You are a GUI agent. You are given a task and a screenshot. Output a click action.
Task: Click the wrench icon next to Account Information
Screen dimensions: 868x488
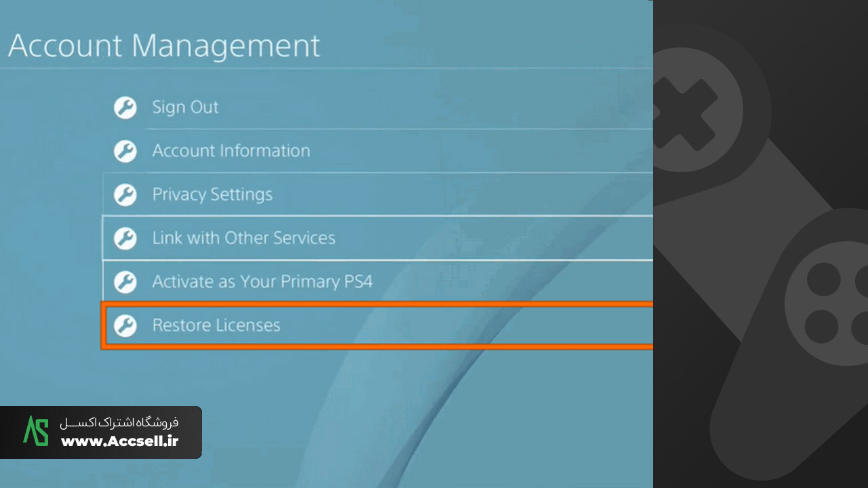tap(125, 150)
